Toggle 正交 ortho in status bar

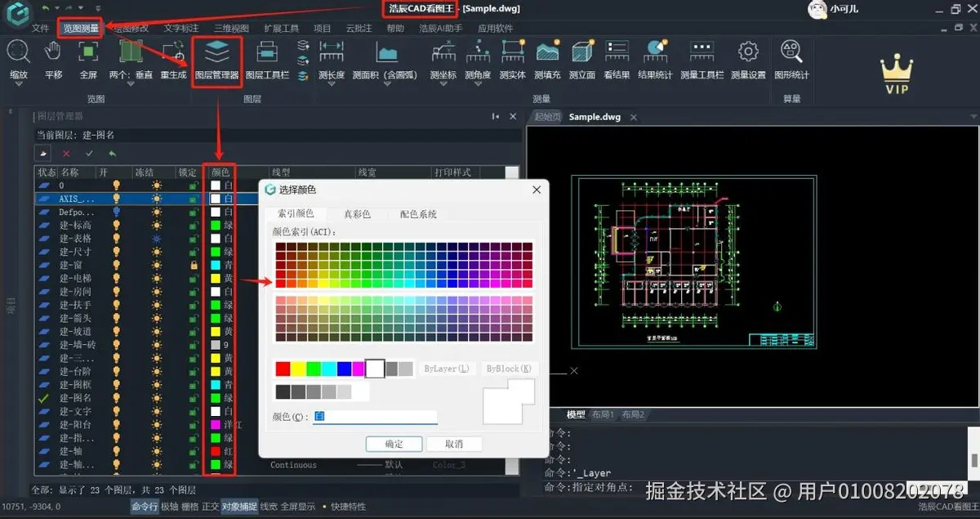coord(210,507)
